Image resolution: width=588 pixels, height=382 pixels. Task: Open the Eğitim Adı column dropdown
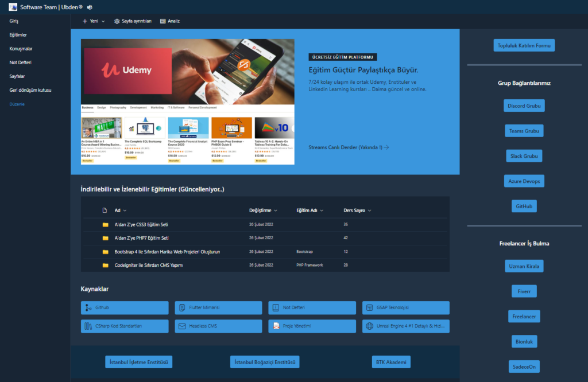[322, 211]
